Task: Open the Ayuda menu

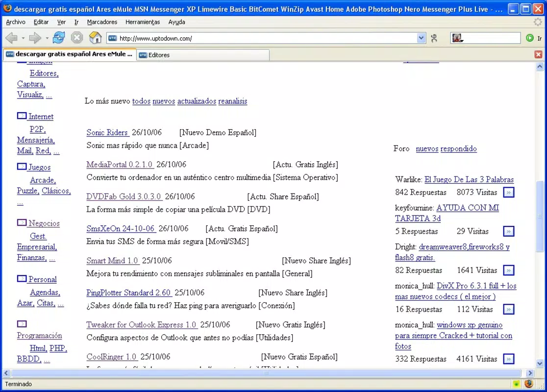Action: tap(177, 22)
